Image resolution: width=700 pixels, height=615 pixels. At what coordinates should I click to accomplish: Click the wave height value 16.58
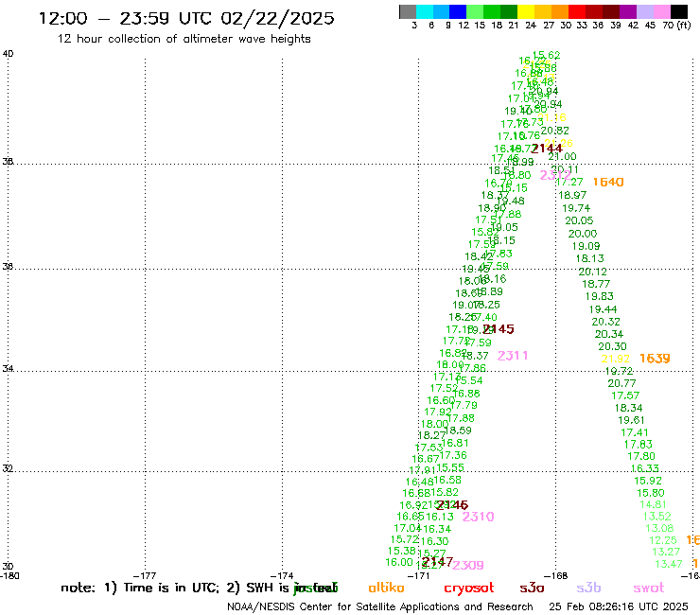click(447, 480)
